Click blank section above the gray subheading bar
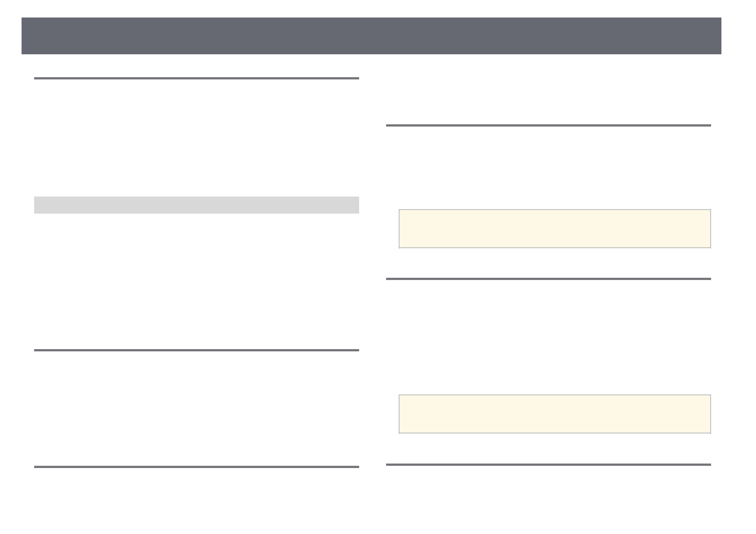 196,137
